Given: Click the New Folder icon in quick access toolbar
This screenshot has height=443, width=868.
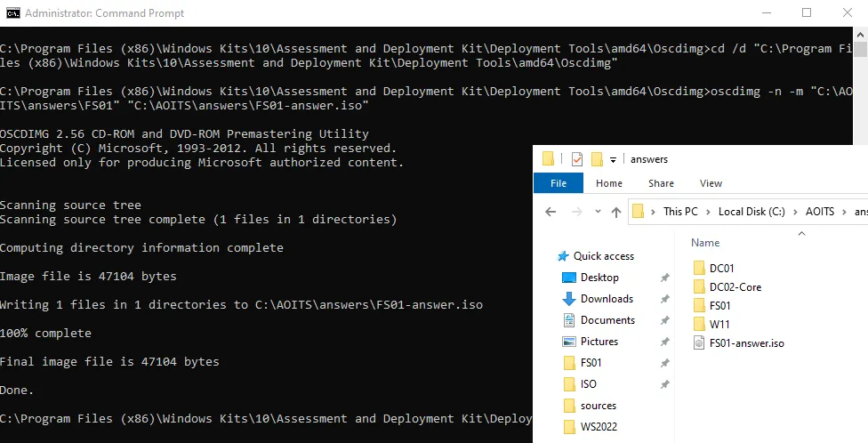Looking at the screenshot, I should [x=597, y=159].
